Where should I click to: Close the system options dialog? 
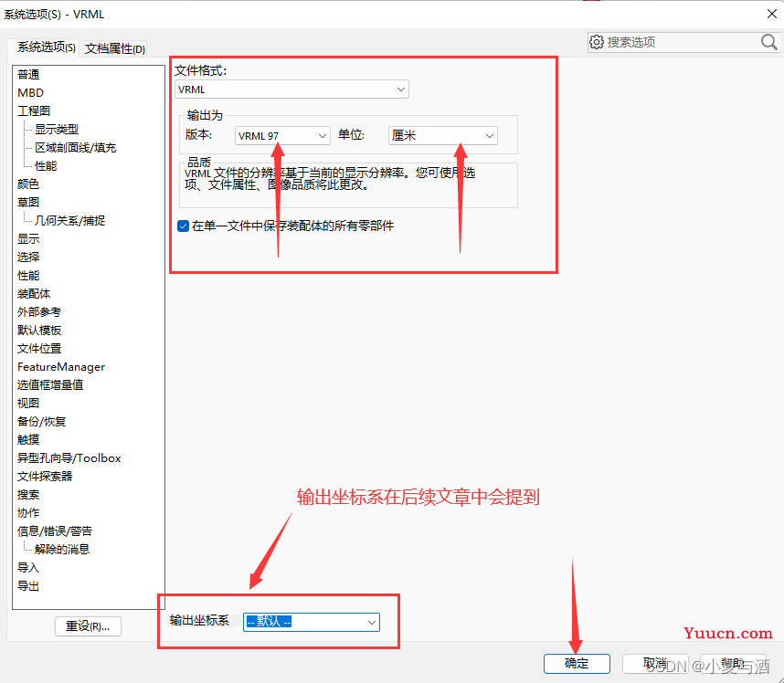coord(771,14)
